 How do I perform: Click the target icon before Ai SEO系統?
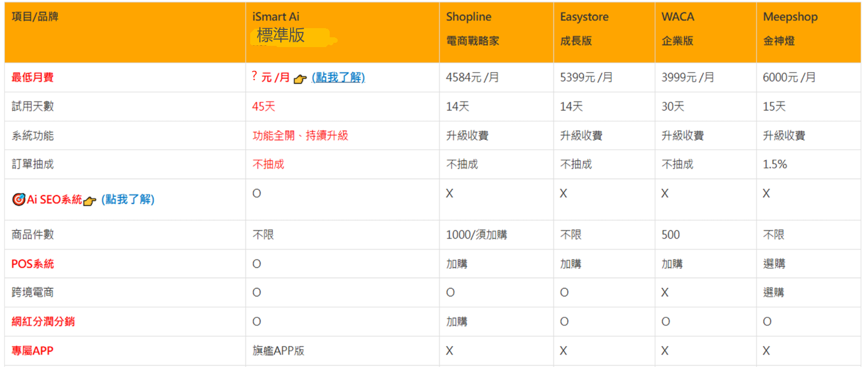click(19, 199)
